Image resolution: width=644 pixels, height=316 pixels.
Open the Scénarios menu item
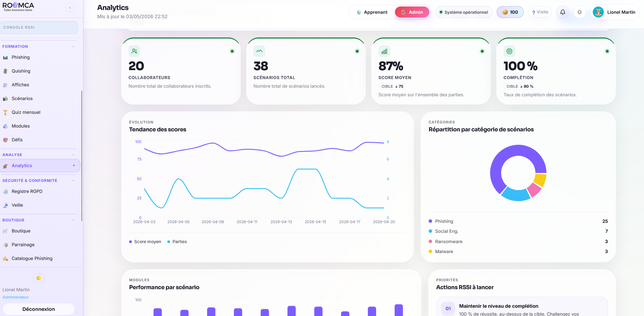pyautogui.click(x=40, y=99)
